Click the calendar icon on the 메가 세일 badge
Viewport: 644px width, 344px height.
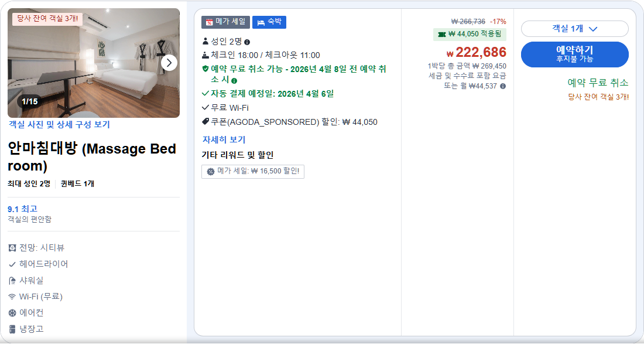click(209, 22)
